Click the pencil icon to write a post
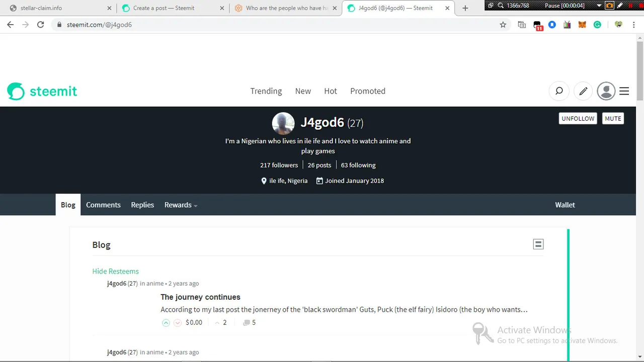 pos(583,91)
